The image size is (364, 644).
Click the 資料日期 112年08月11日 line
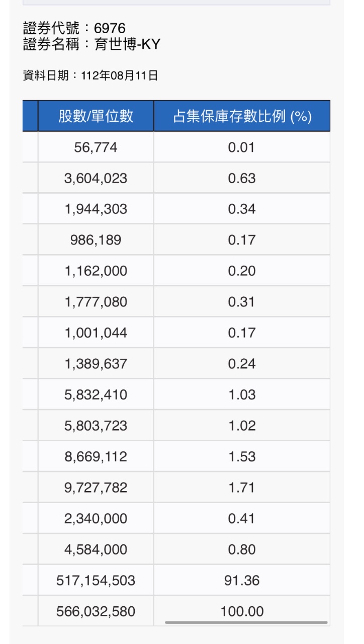tap(90, 75)
